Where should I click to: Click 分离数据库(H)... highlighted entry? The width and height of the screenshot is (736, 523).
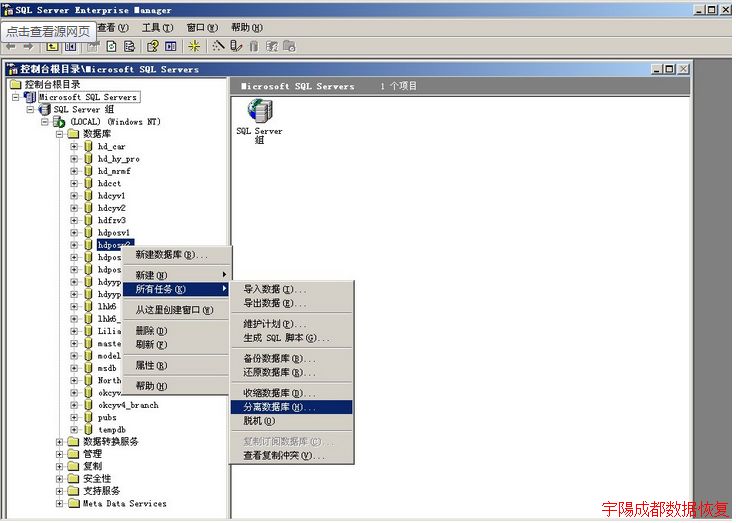pos(291,407)
